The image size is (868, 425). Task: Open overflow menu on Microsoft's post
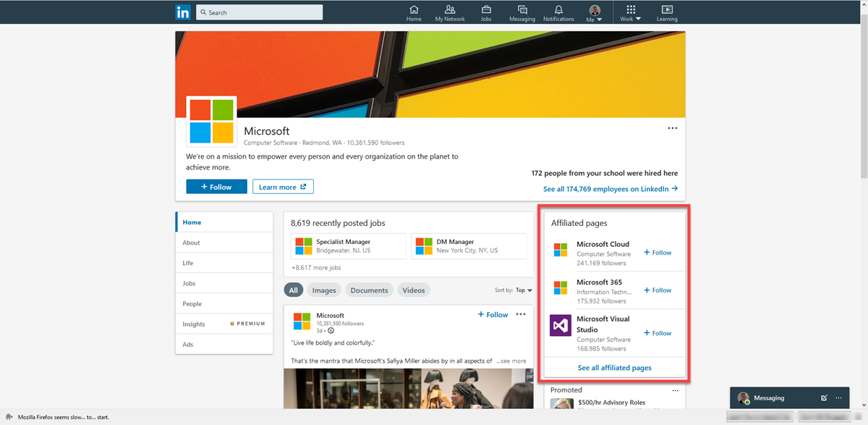pyautogui.click(x=521, y=314)
